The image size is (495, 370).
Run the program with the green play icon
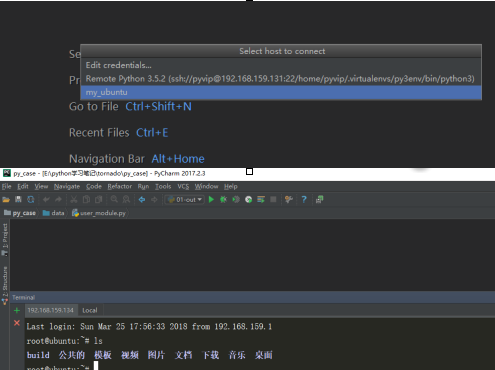click(x=211, y=199)
